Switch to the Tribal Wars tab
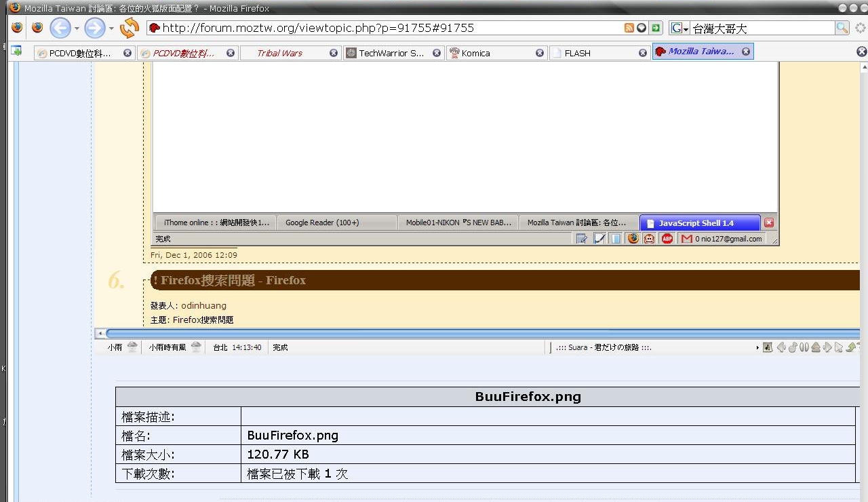868x502 pixels. point(279,53)
